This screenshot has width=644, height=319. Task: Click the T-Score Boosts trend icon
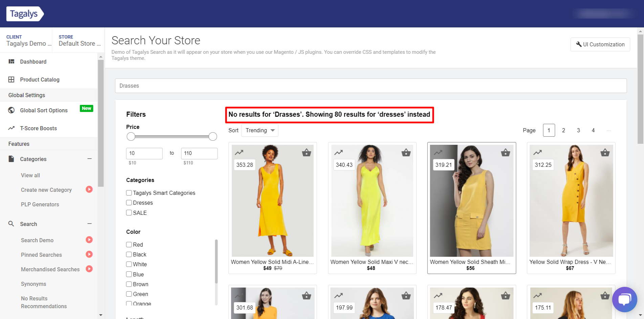pyautogui.click(x=12, y=128)
